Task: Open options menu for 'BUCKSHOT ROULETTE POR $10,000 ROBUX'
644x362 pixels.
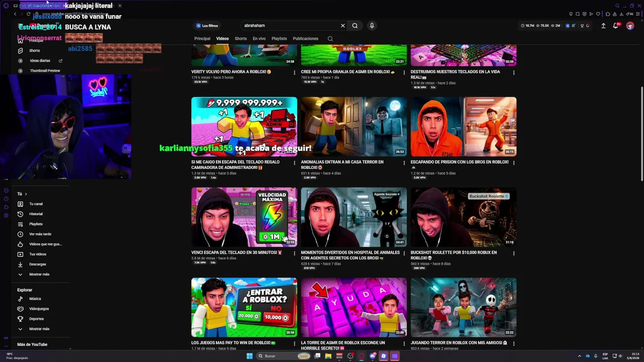Action: 514,253
